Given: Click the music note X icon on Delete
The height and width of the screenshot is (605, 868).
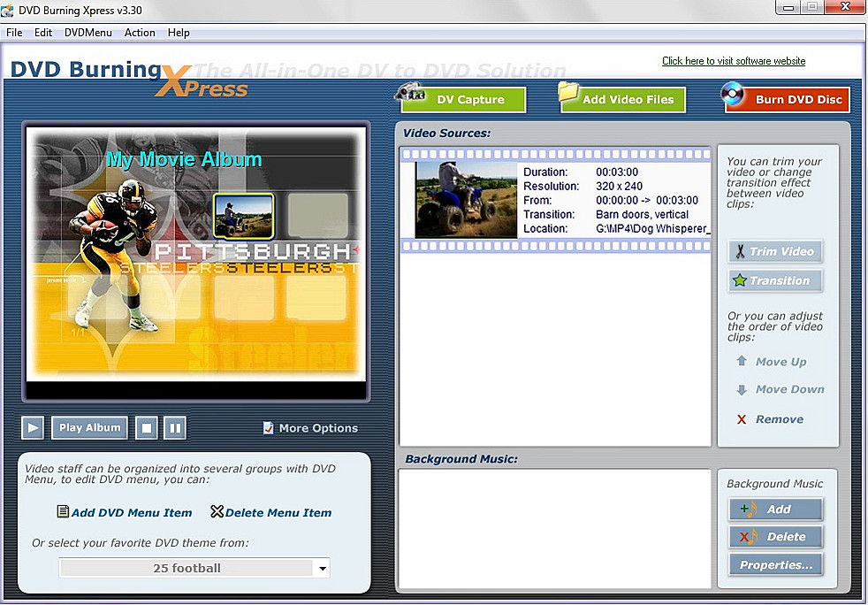Looking at the screenshot, I should [x=749, y=536].
